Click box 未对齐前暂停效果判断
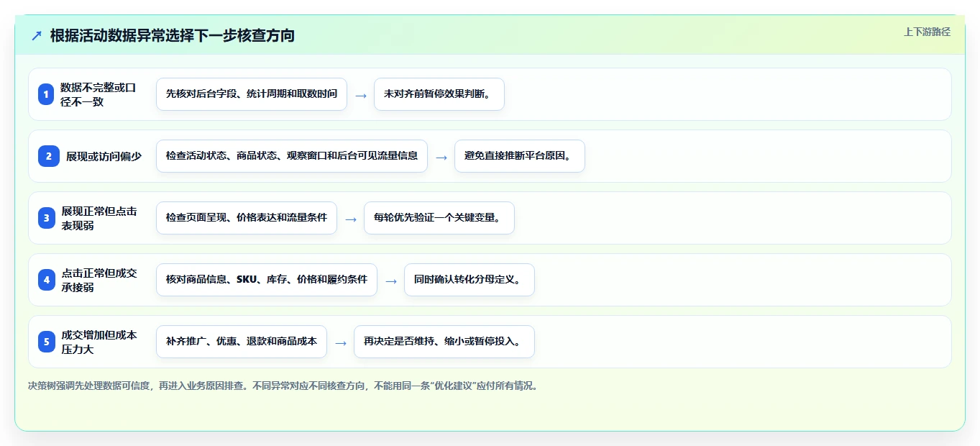Viewport: 980px width, 446px height. pos(439,94)
